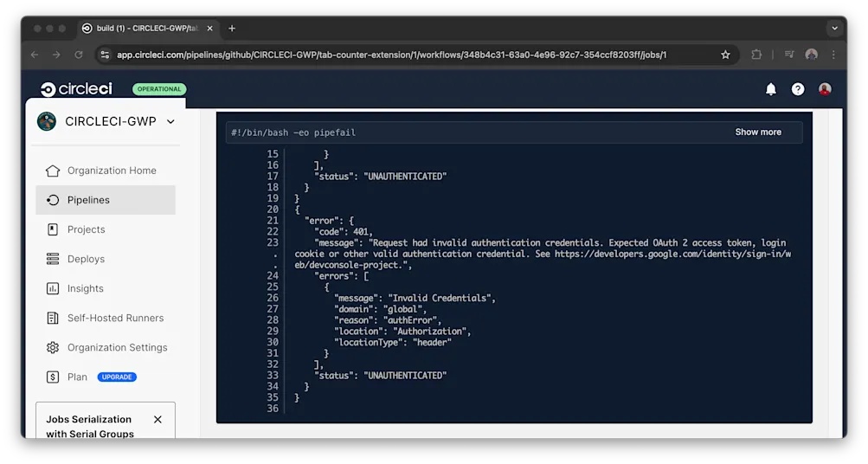Click the Self-Hosted Runners icon

(53, 318)
